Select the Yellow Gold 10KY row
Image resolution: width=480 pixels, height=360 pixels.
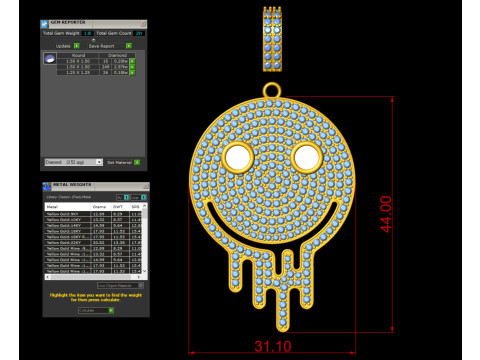[93, 220]
